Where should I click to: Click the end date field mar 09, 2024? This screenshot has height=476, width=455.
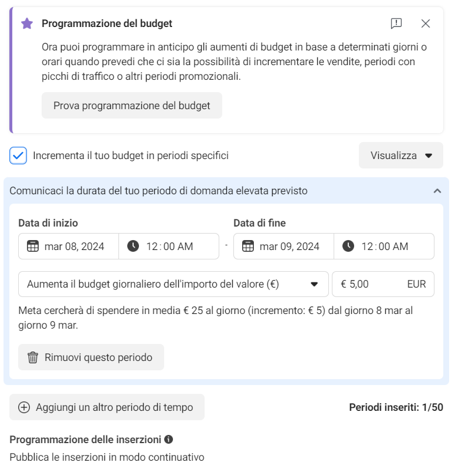290,247
